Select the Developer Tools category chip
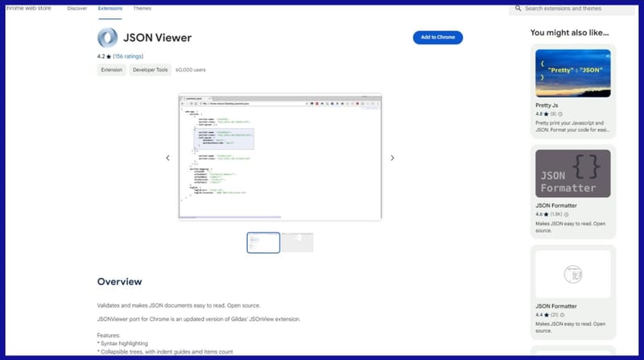 point(151,70)
